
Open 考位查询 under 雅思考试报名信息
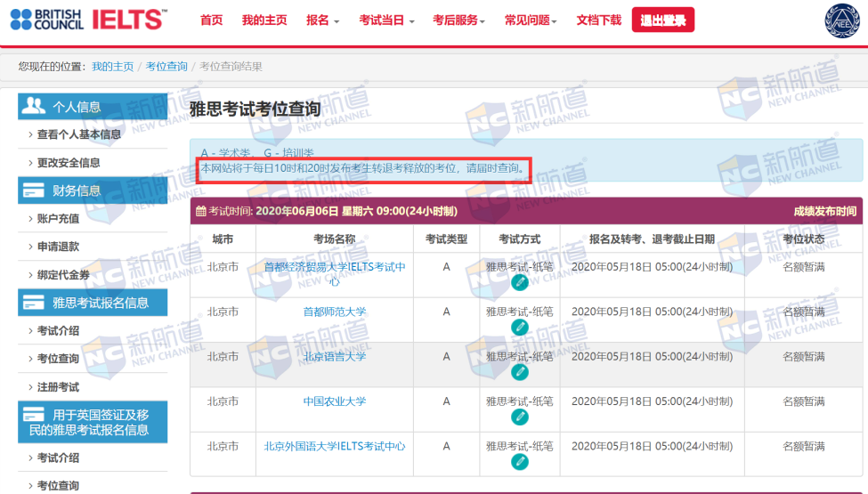58,359
